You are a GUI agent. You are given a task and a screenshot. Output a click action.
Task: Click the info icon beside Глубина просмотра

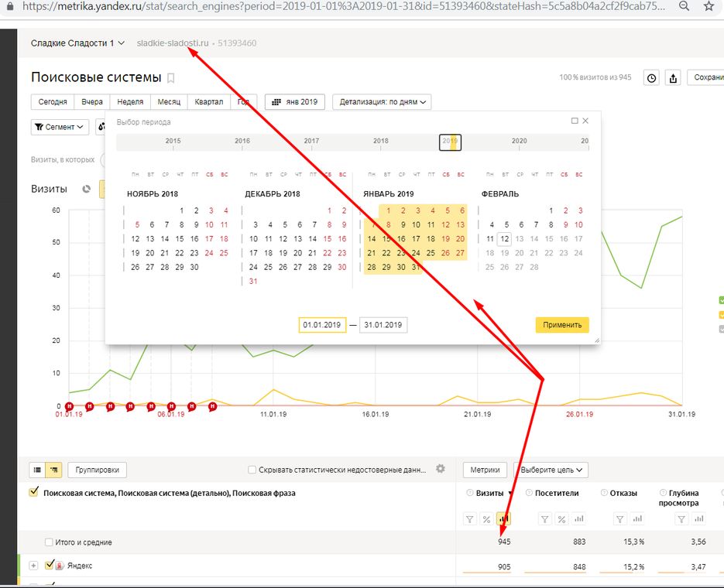point(663,493)
